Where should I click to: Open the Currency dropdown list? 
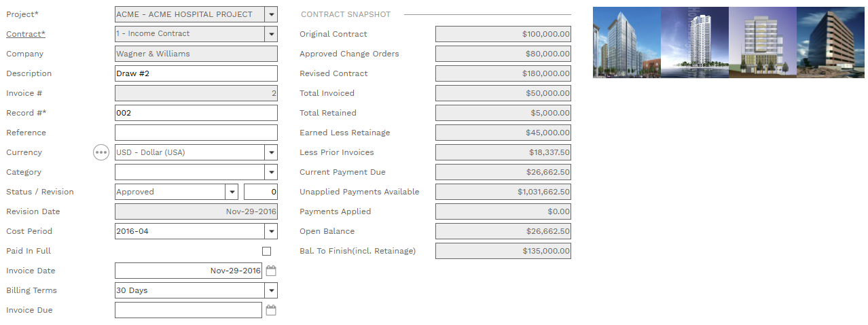[271, 152]
